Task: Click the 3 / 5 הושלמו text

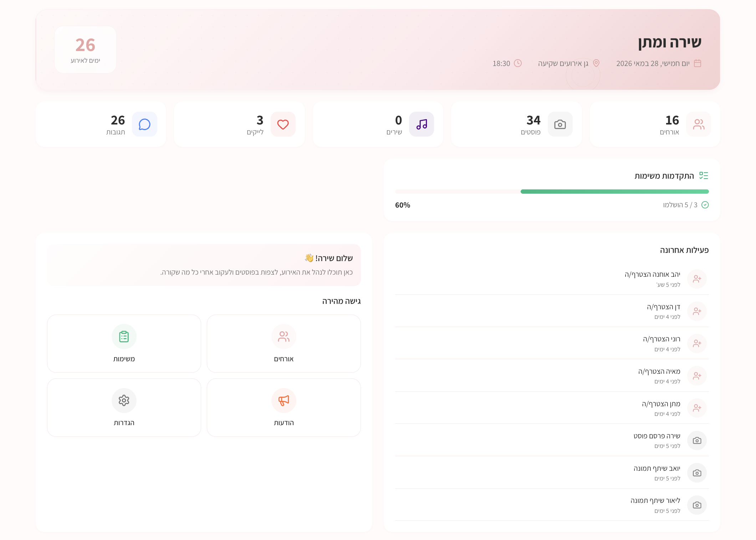Action: pos(680,205)
